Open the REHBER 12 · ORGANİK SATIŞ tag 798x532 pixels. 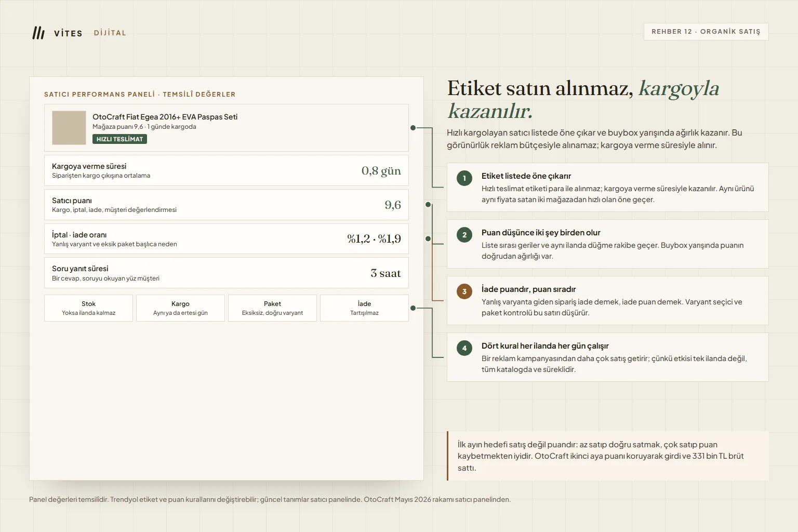[x=706, y=32]
